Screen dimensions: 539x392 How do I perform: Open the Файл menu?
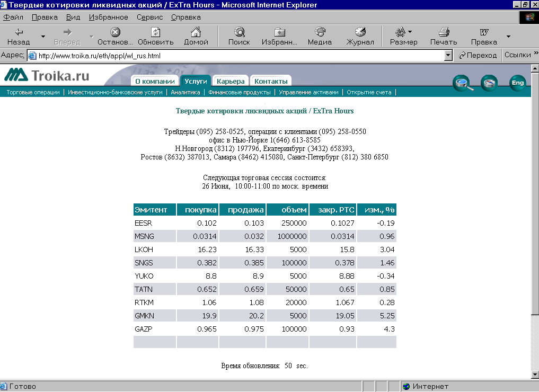click(13, 17)
